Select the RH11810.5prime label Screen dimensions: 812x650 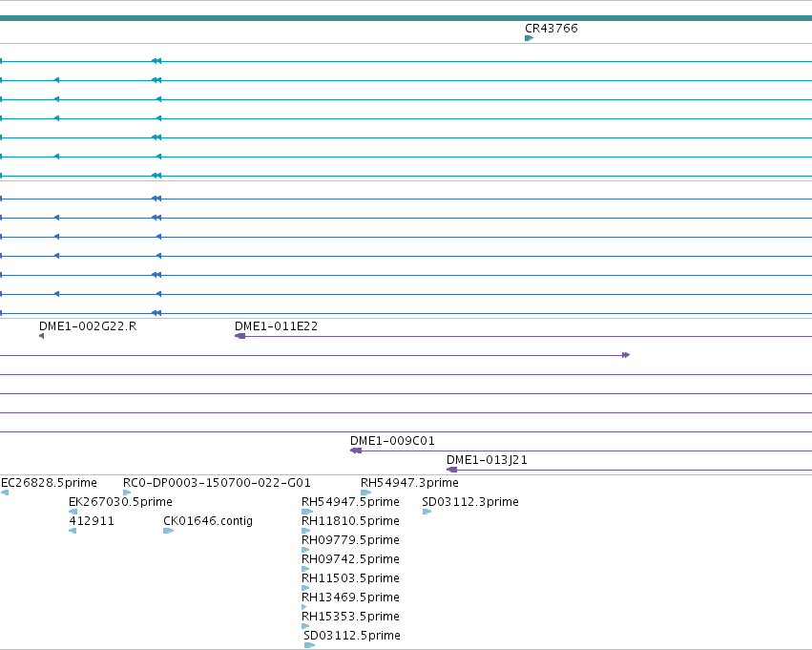click(x=350, y=521)
